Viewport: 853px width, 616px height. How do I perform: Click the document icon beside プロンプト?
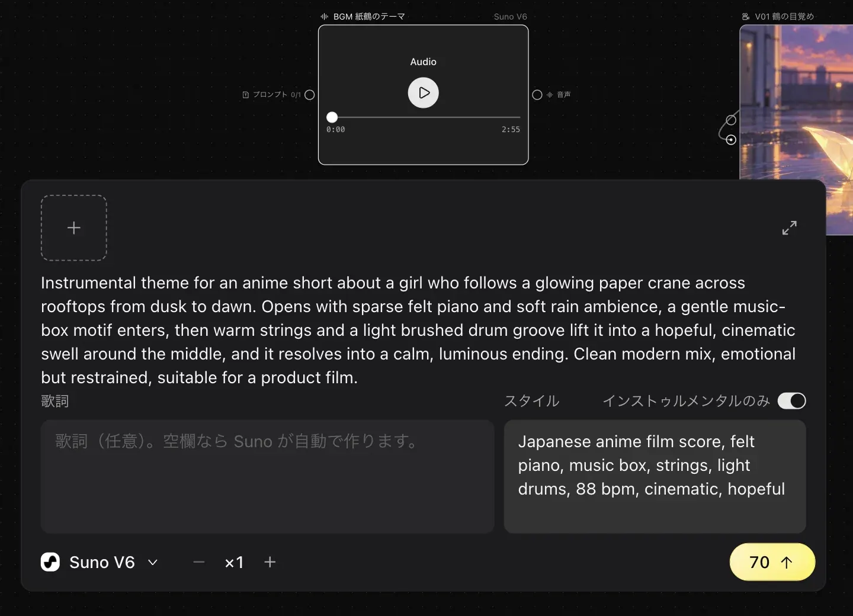(246, 95)
